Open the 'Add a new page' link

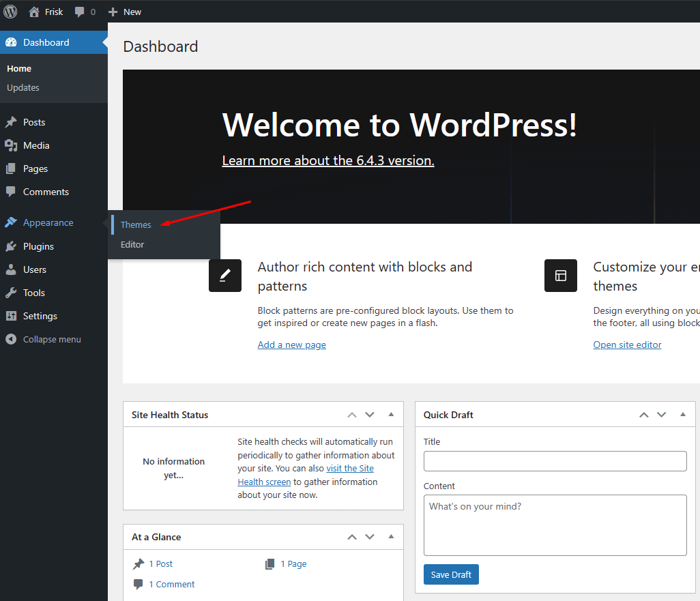tap(291, 345)
